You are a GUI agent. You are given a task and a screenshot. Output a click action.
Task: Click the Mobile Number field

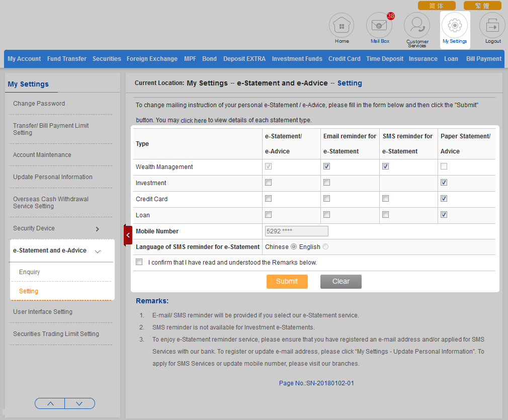(296, 231)
